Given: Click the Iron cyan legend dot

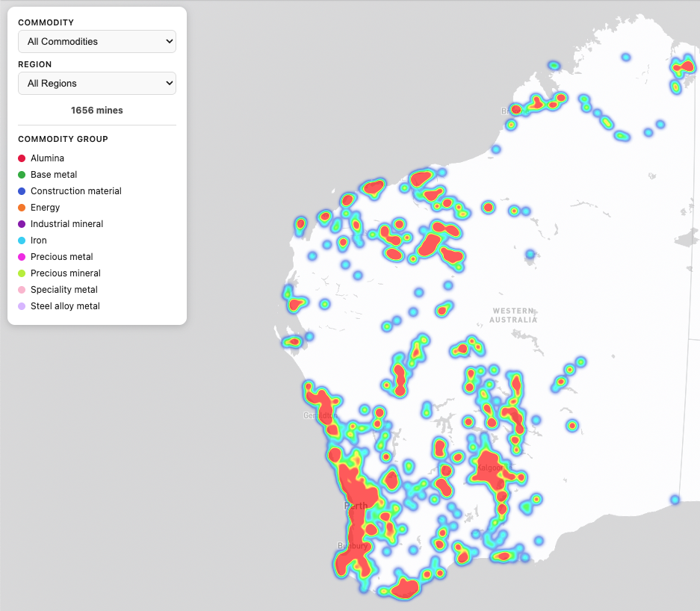Looking at the screenshot, I should click(x=22, y=241).
